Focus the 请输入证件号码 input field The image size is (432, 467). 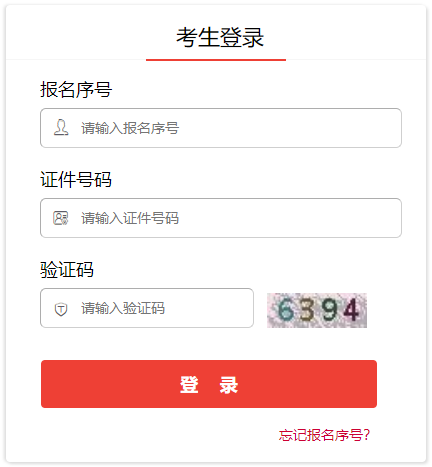221,218
